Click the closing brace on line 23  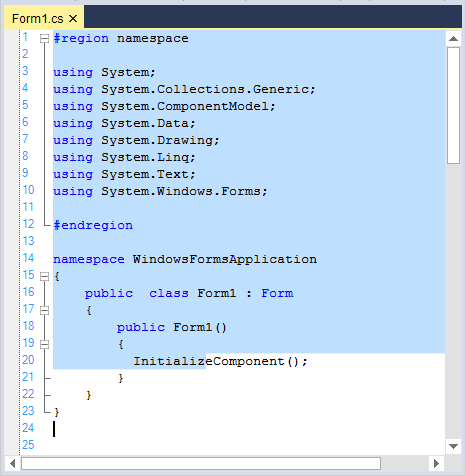(x=57, y=413)
